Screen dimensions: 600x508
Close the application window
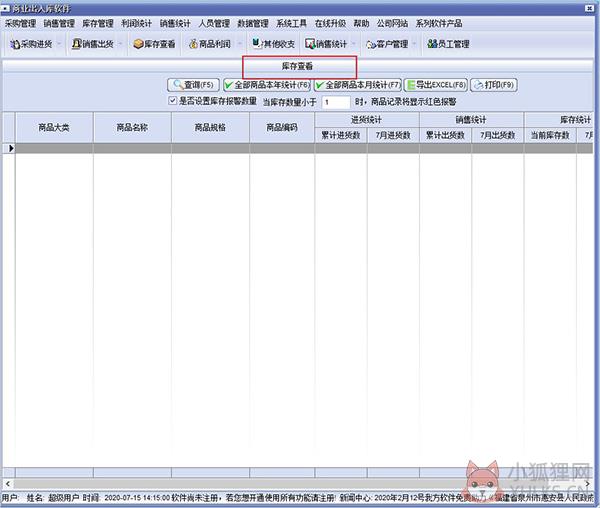coord(590,8)
